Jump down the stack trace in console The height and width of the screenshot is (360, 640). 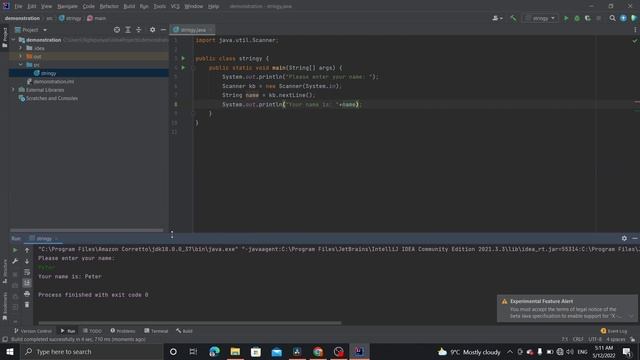[27, 261]
